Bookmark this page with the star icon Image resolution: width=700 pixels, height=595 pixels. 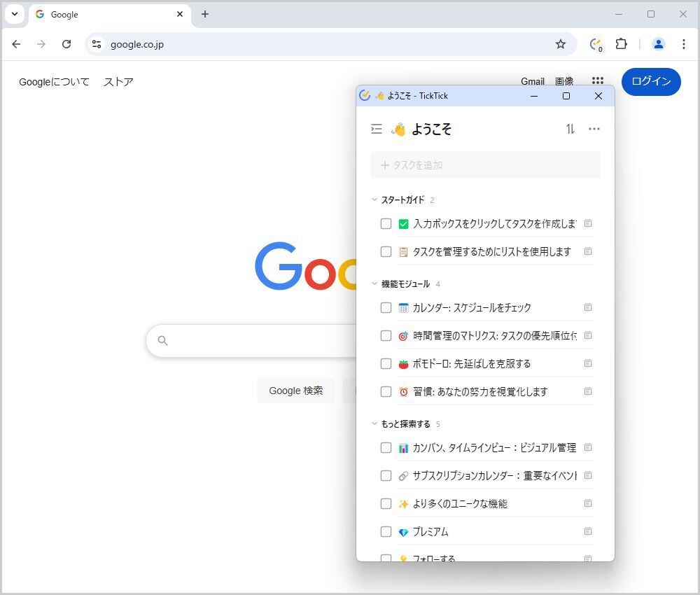[x=560, y=43]
